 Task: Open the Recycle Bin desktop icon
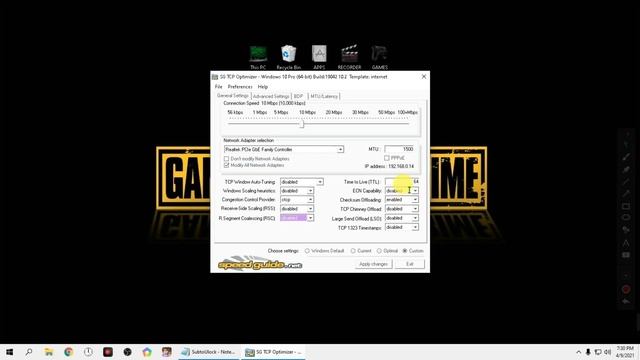coord(289,57)
